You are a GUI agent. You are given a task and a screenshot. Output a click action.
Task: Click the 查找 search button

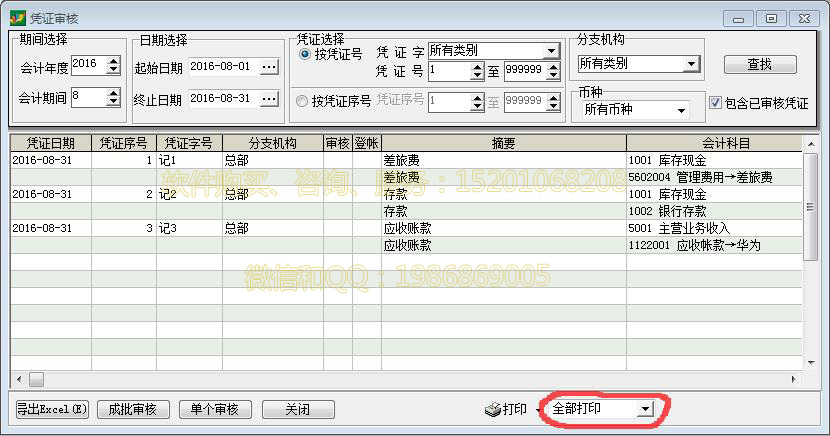[x=760, y=64]
